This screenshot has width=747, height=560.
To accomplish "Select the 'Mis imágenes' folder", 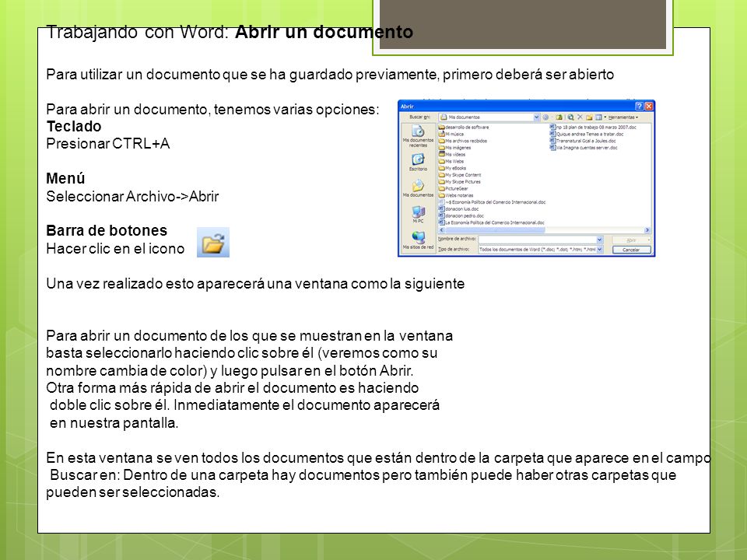I will (454, 148).
